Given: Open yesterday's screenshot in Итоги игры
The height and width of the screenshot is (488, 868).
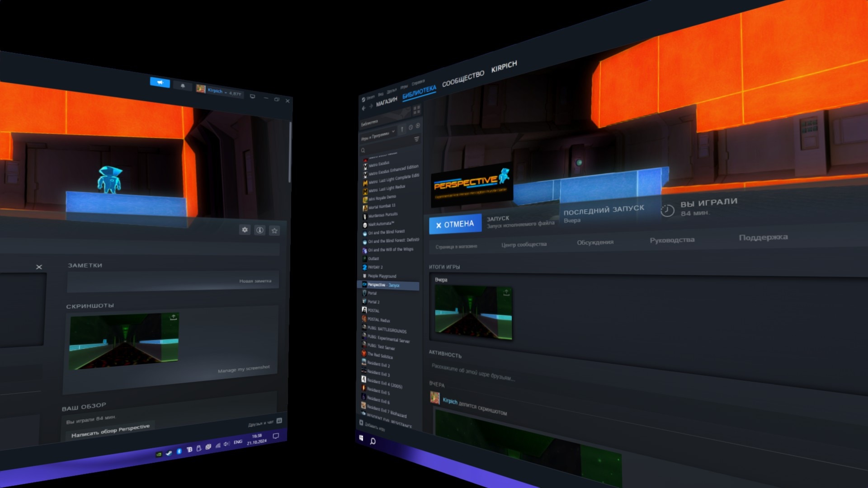Looking at the screenshot, I should 473,312.
